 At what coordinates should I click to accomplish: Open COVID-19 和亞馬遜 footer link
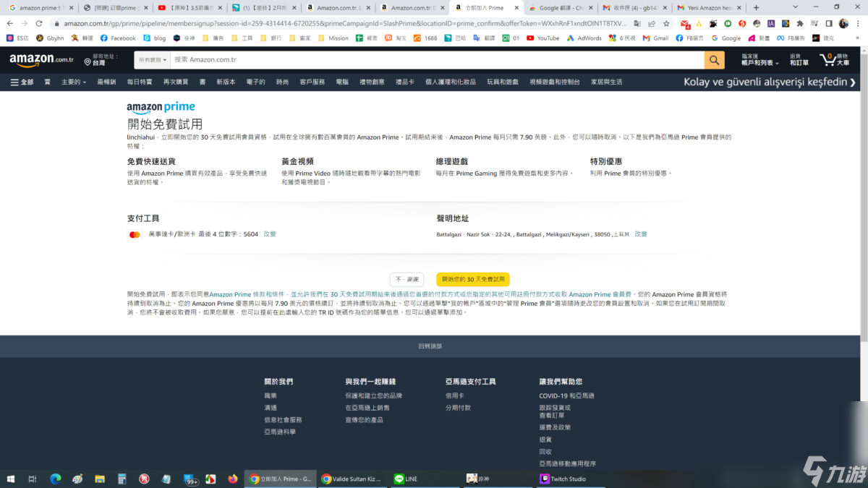tap(566, 395)
